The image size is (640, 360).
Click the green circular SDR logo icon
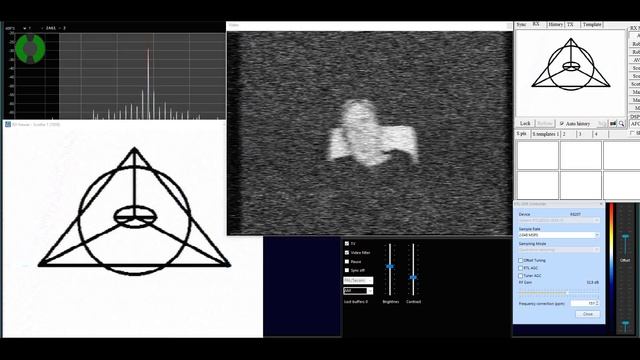(31, 49)
